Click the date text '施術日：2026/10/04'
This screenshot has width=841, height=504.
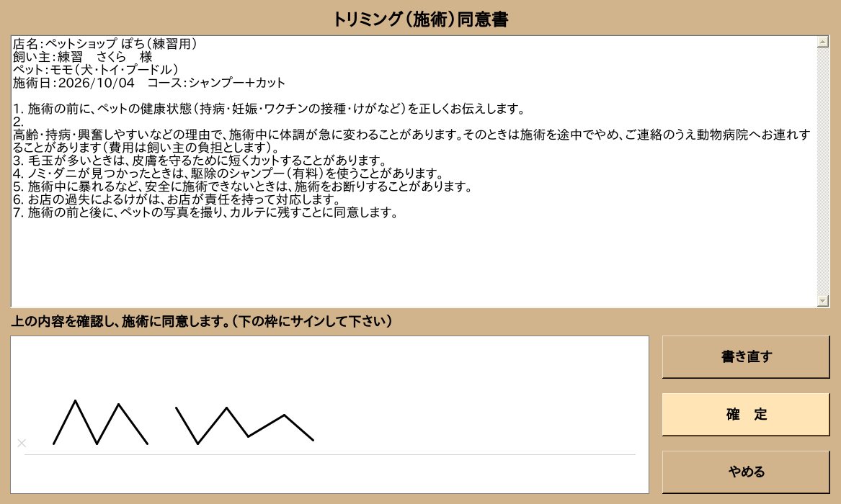74,83
